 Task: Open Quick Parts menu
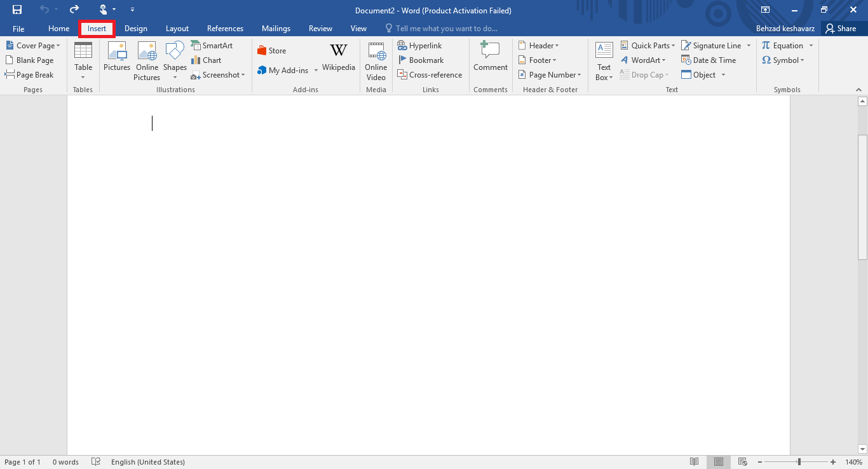point(648,46)
